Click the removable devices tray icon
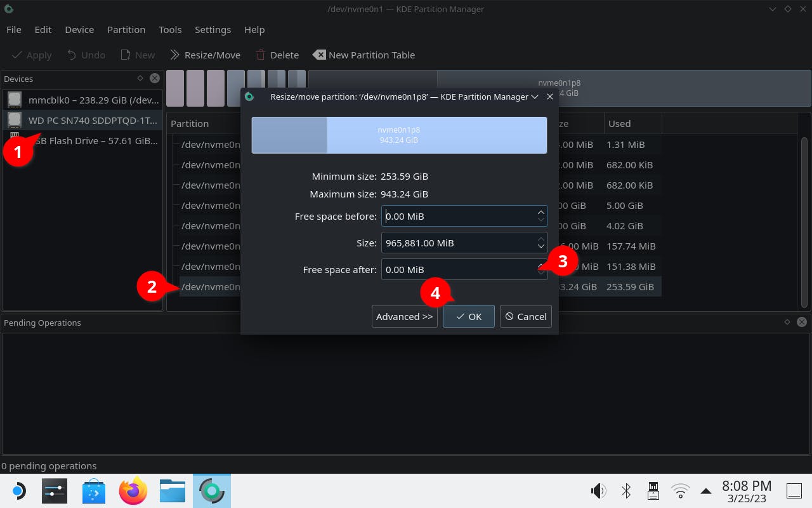 (x=653, y=491)
